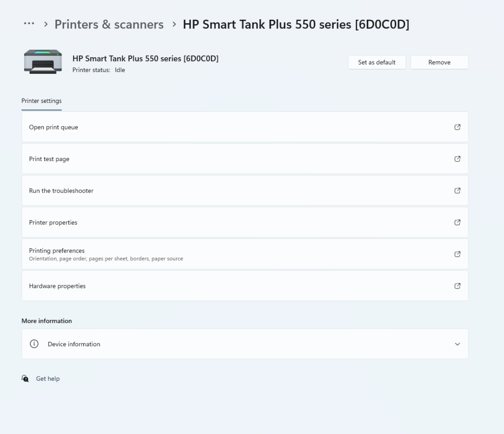Click the breadcrumb ellipsis icon
This screenshot has width=504, height=434.
(29, 24)
